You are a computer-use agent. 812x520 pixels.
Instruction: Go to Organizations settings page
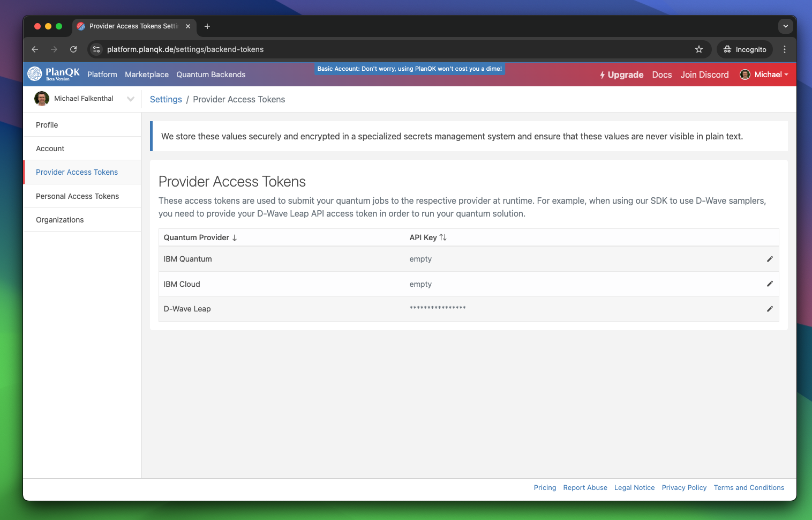pos(60,220)
